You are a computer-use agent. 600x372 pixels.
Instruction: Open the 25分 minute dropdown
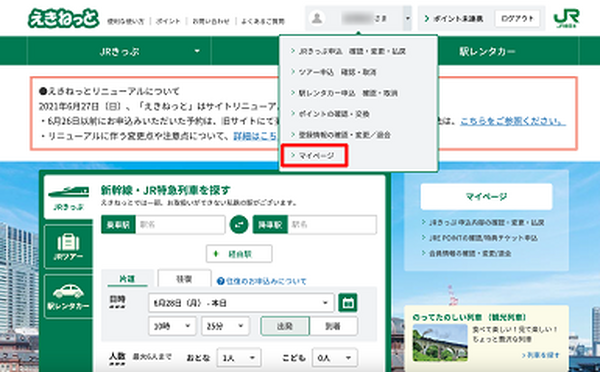point(225,326)
